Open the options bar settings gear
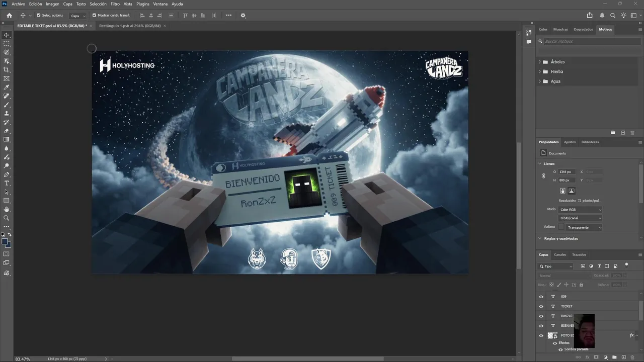This screenshot has height=362, width=644. 243,16
